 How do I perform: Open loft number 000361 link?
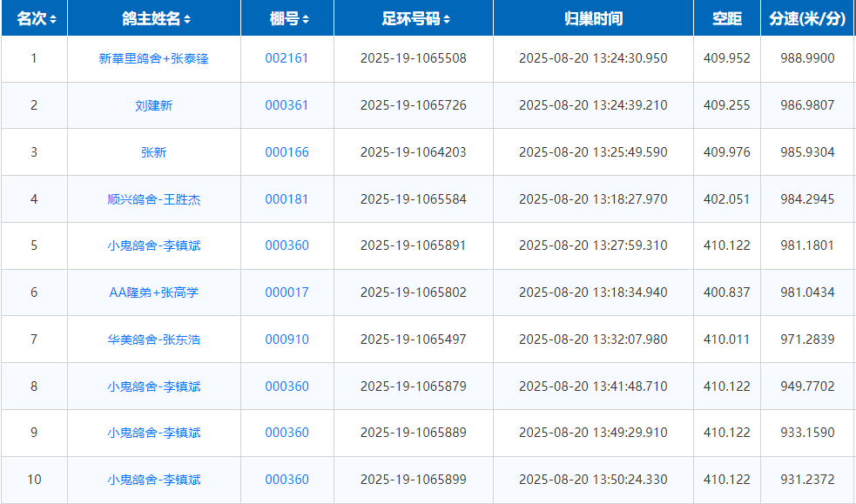click(x=286, y=105)
